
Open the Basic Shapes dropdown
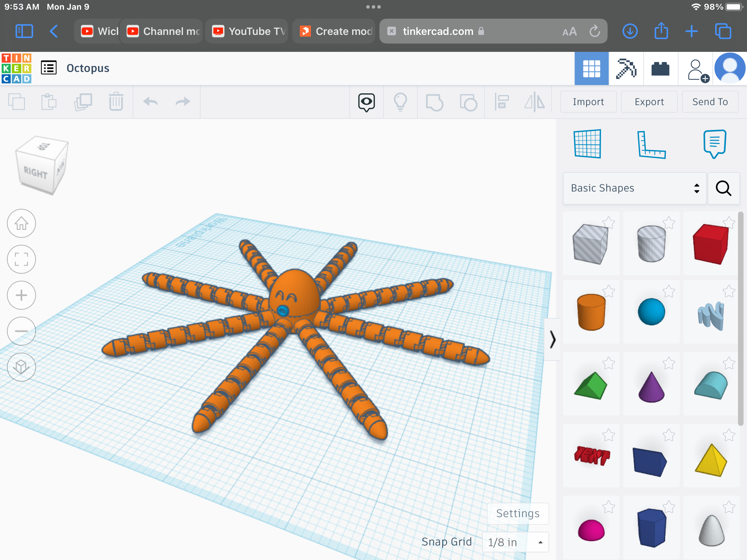[635, 188]
